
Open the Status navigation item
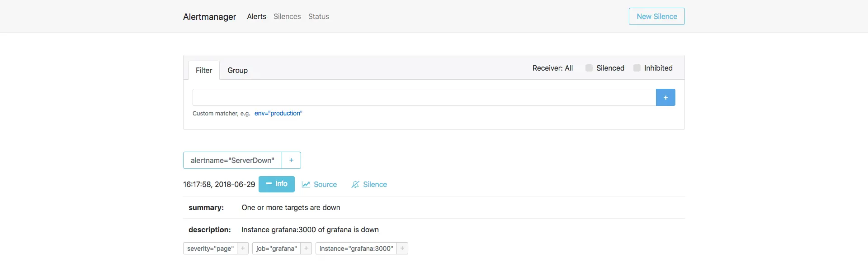click(319, 16)
